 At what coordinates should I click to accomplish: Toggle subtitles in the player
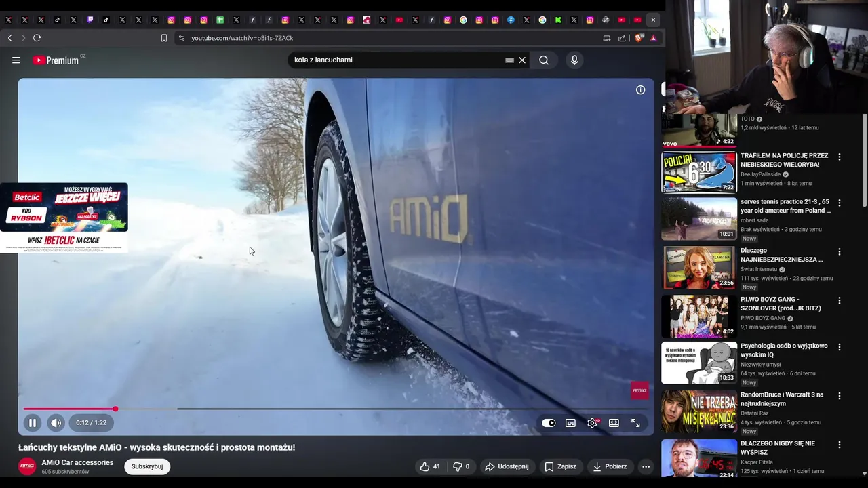pos(570,423)
